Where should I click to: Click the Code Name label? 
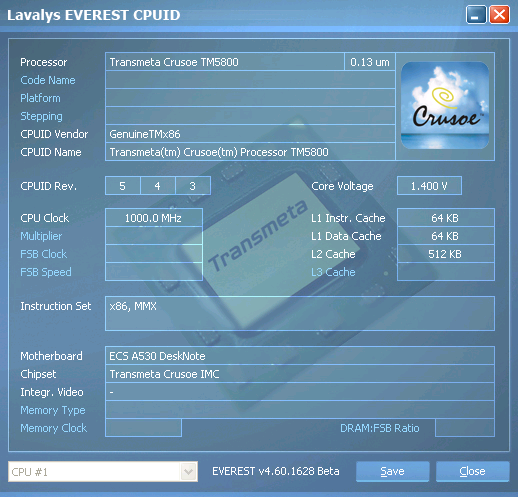48,80
